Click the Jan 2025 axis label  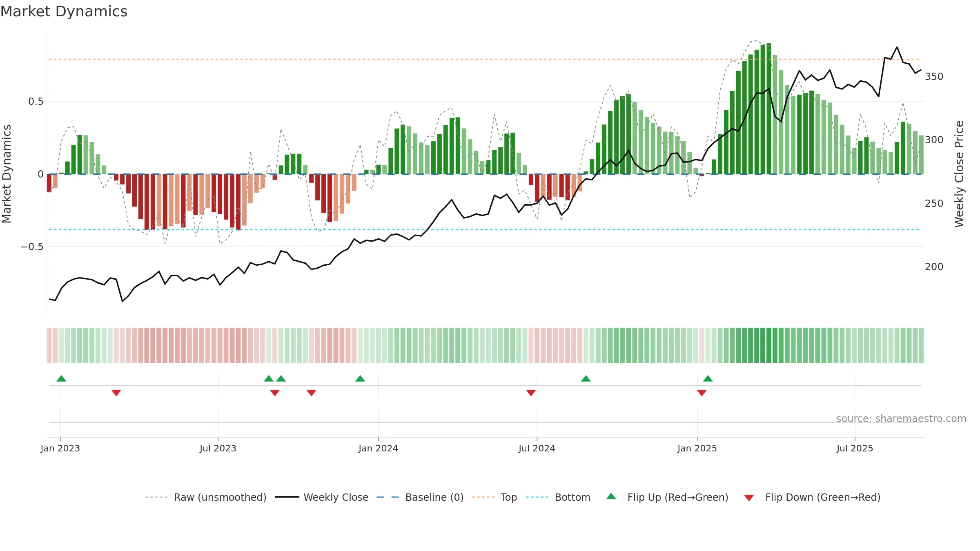click(x=697, y=448)
